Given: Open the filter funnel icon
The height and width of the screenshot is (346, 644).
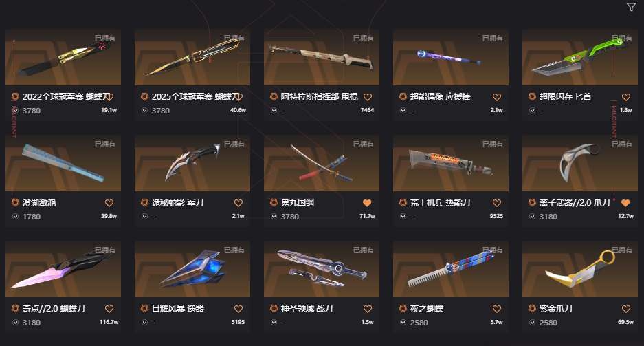Looking at the screenshot, I should (631, 7).
